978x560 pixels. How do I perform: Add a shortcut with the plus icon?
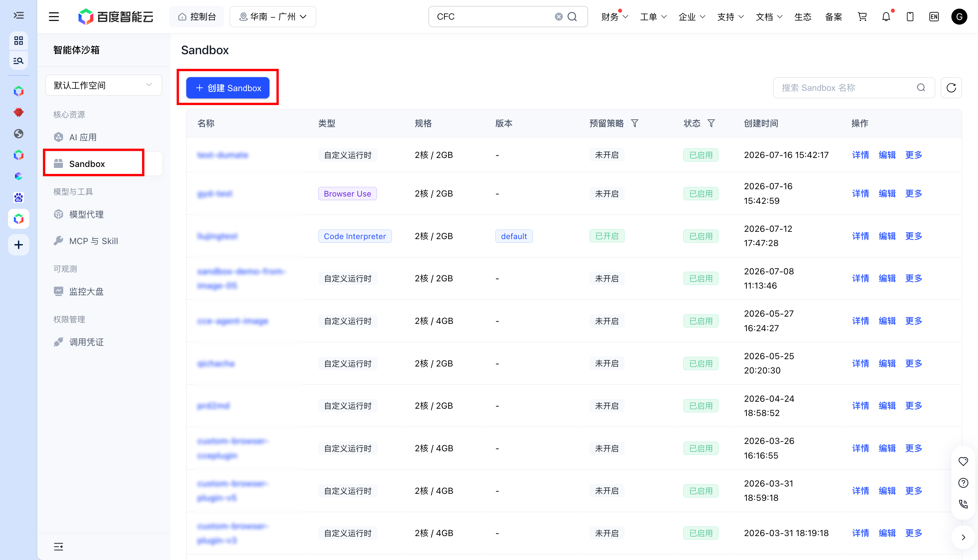pos(19,245)
